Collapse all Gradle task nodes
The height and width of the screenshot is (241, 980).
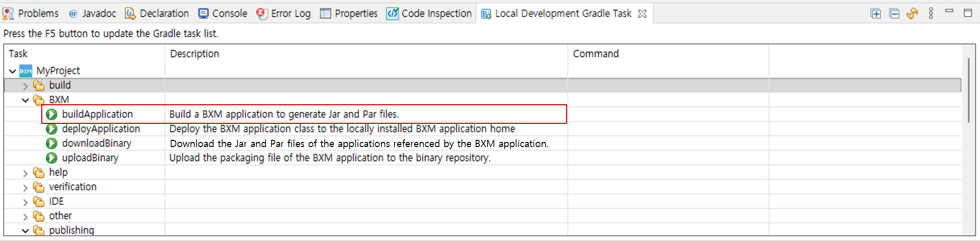point(894,13)
